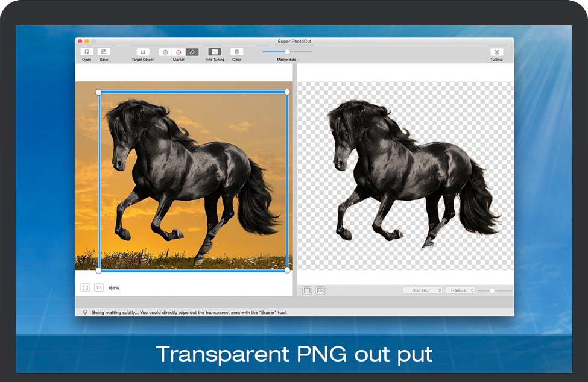
Task: Close the Super PhotoCut window
Action: click(80, 41)
